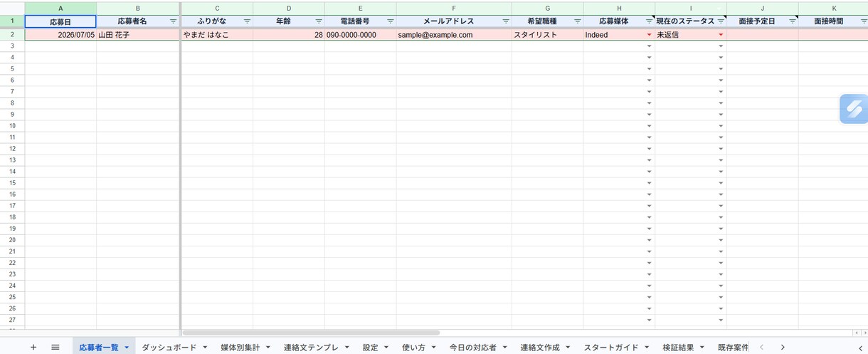Show the collapsed side panel arrow
This screenshot has height=354, width=868.
[860, 347]
